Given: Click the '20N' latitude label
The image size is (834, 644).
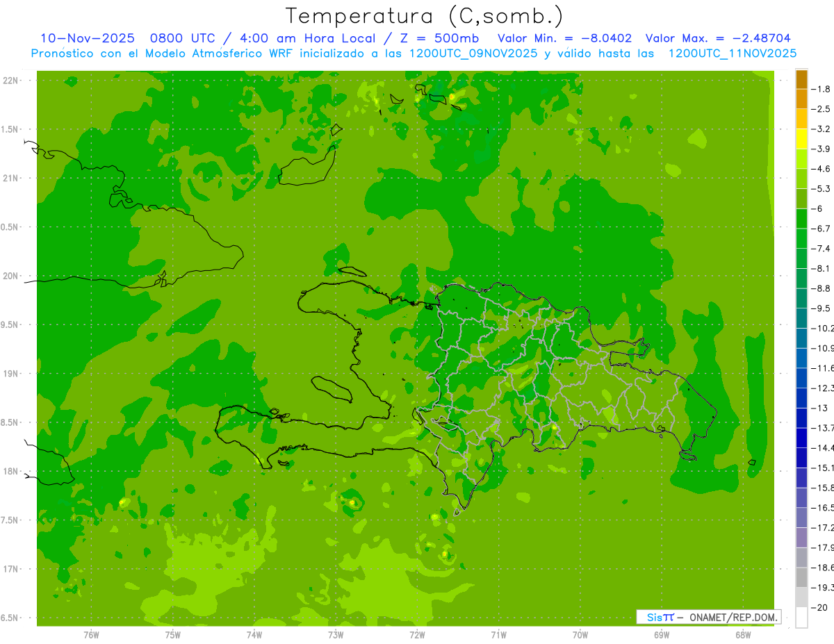Looking at the screenshot, I should coord(11,276).
